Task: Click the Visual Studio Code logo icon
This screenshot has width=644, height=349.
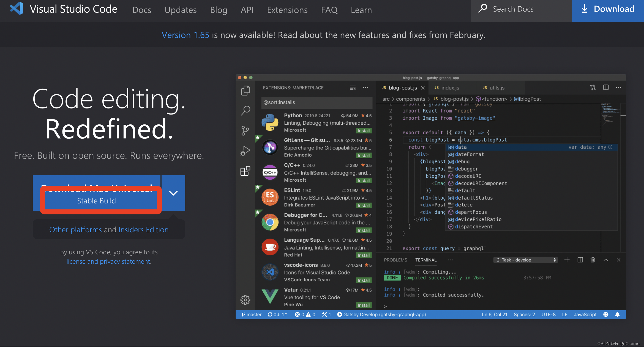Action: [17, 9]
